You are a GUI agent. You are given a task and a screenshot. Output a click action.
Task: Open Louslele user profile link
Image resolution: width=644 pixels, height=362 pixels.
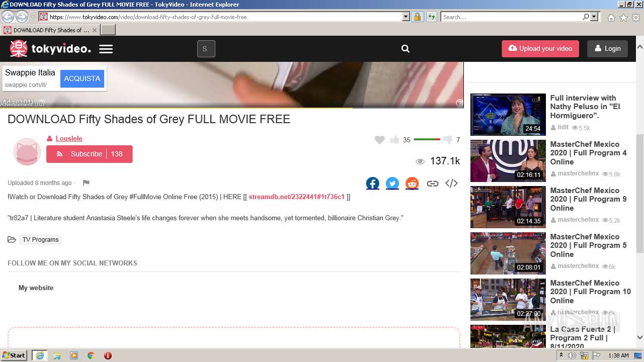click(x=69, y=138)
